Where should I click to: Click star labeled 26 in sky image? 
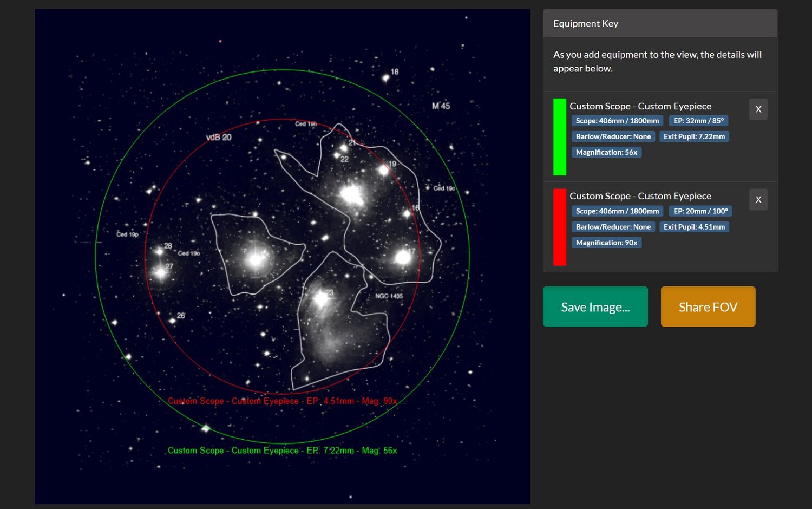click(172, 321)
